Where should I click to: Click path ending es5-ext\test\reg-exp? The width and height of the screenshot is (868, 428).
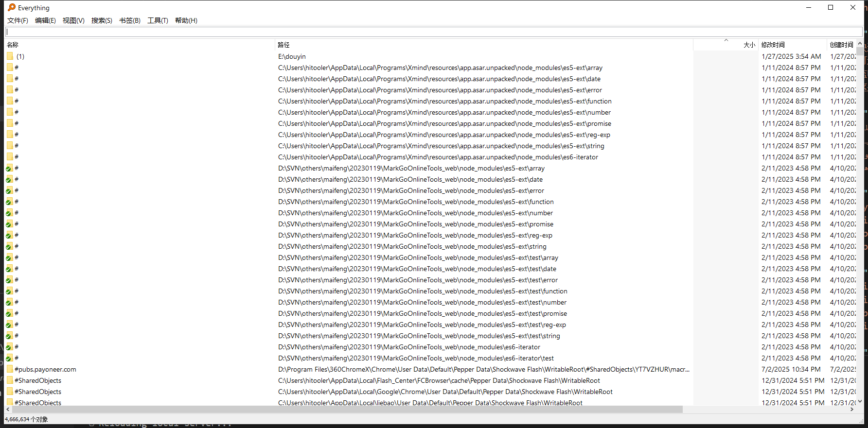[x=422, y=325]
